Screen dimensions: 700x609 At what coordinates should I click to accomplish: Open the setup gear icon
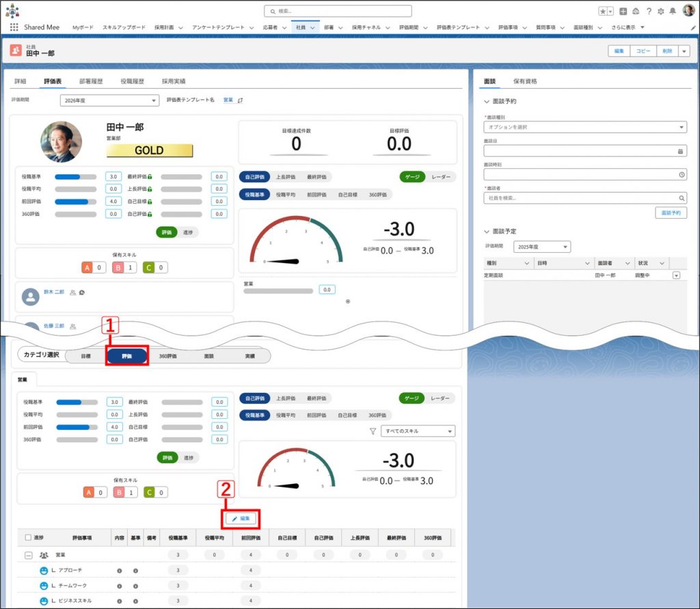click(x=660, y=12)
